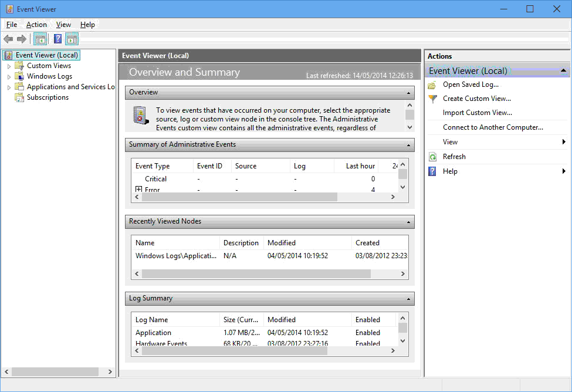Viewport: 572px width, 392px height.
Task: Click Connect to Another Computer action
Action: pyautogui.click(x=493, y=127)
